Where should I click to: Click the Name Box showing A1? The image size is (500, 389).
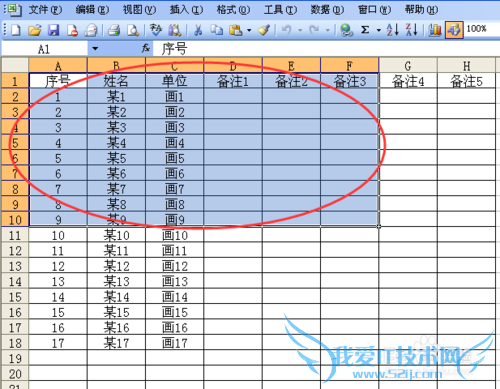(45, 49)
